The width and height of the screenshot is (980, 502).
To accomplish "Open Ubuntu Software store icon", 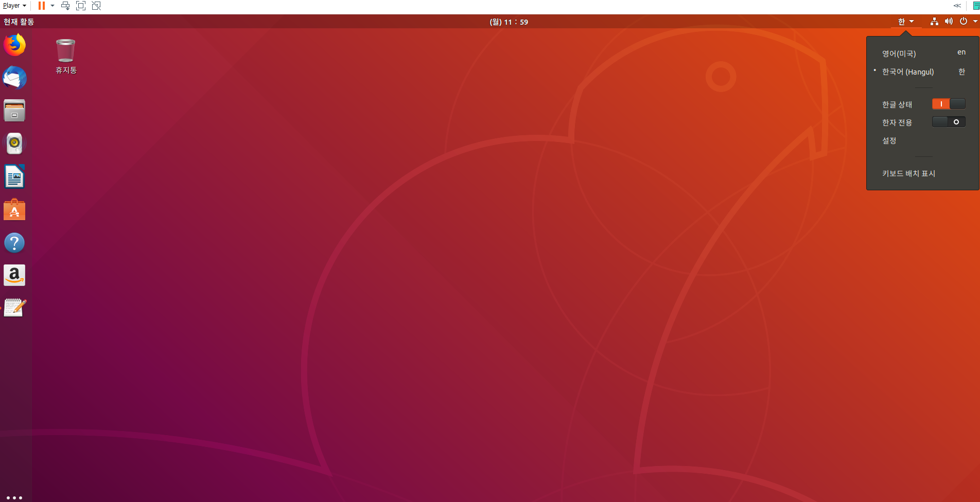I will [x=14, y=210].
